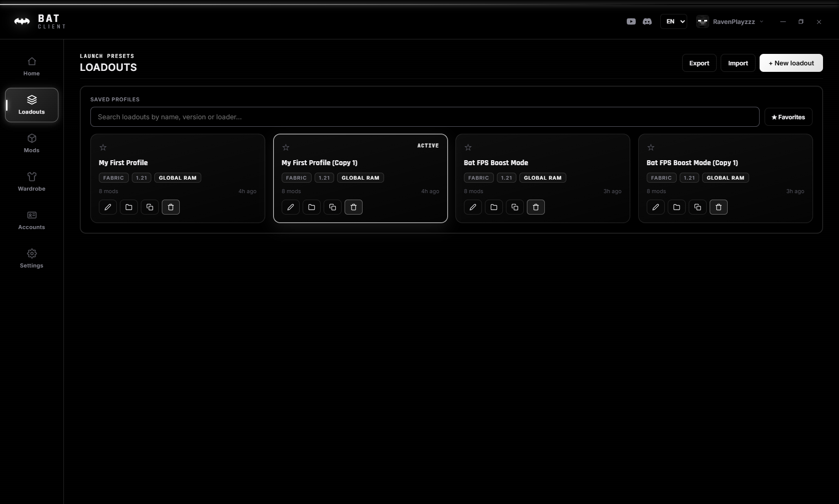Expand the RavenPlayzzz account menu

(x=730, y=21)
